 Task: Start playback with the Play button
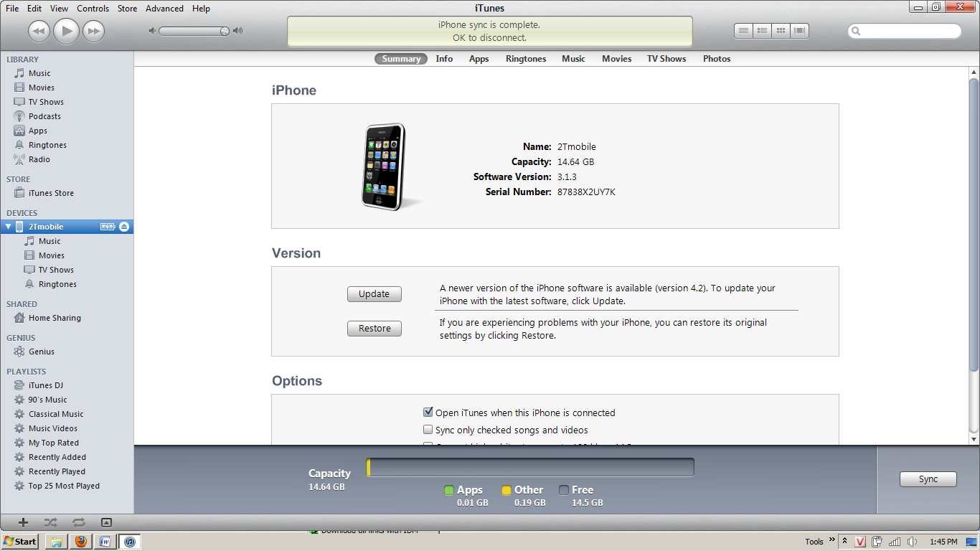click(66, 31)
